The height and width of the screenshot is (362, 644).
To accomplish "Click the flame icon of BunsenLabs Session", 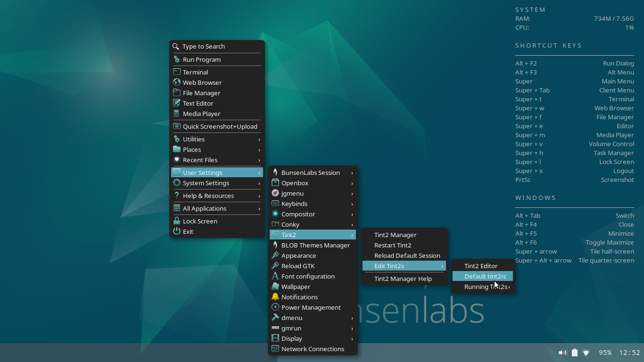I will point(275,173).
